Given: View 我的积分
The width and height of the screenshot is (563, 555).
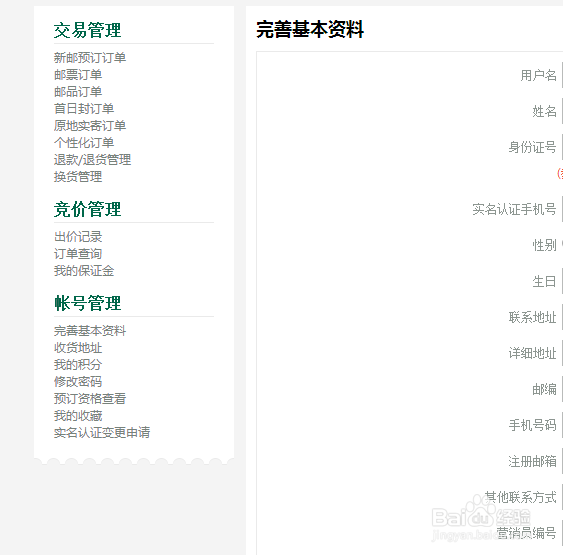Looking at the screenshot, I should pos(78,365).
